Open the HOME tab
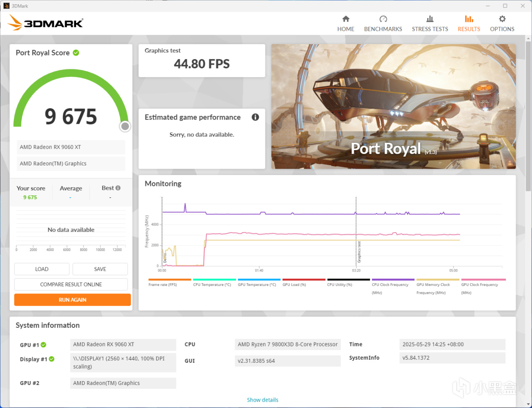The image size is (532, 408). [346, 24]
